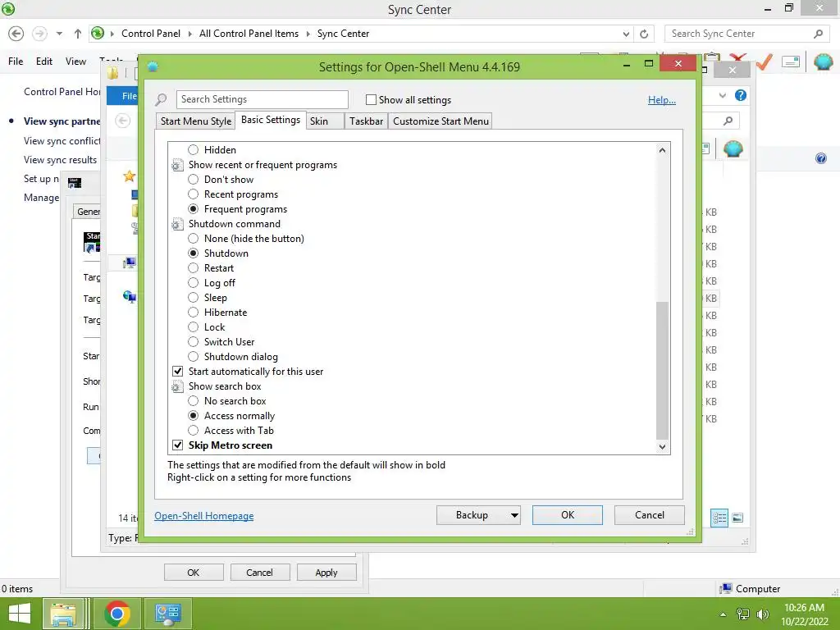The image size is (840, 630).
Task: Go back using the Sync Center Back arrow
Action: click(x=16, y=34)
